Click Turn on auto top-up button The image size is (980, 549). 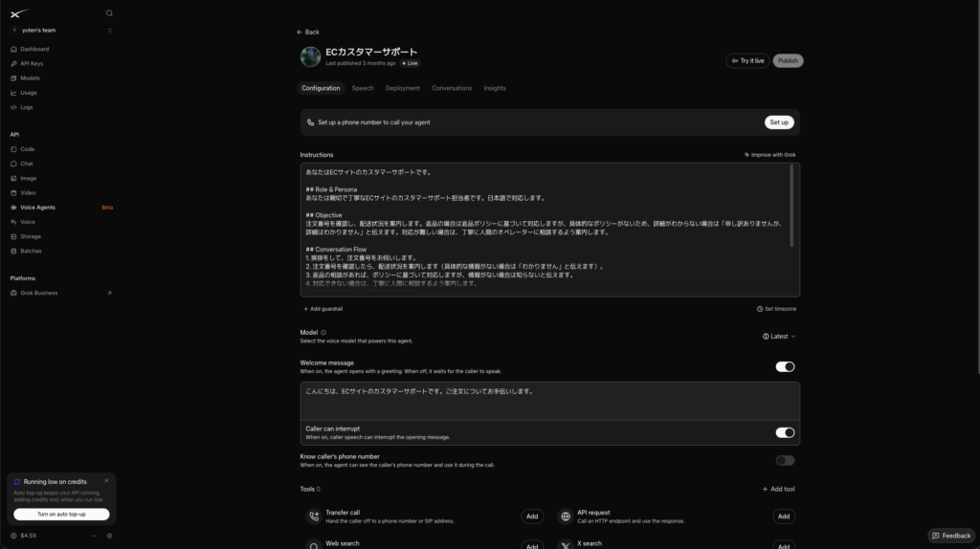[x=61, y=514]
